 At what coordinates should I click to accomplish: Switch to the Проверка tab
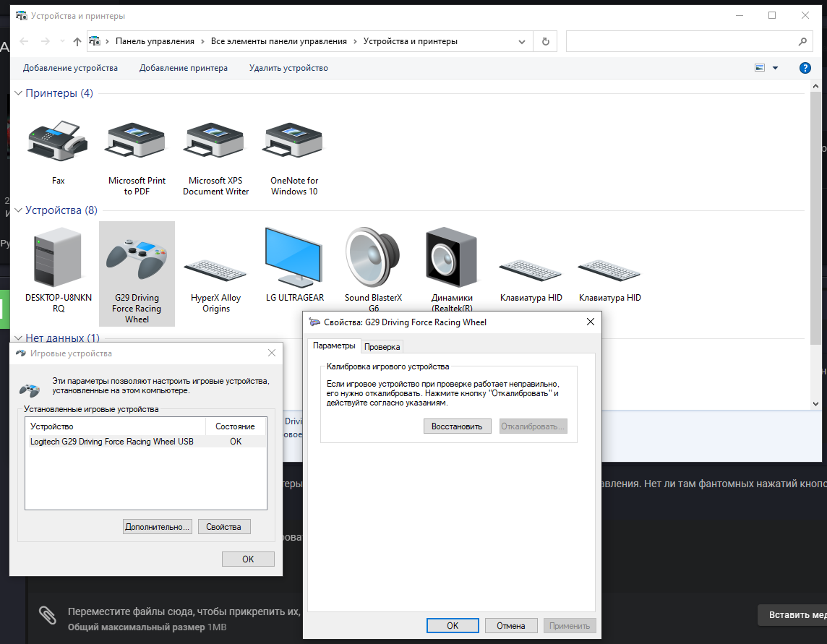point(382,347)
